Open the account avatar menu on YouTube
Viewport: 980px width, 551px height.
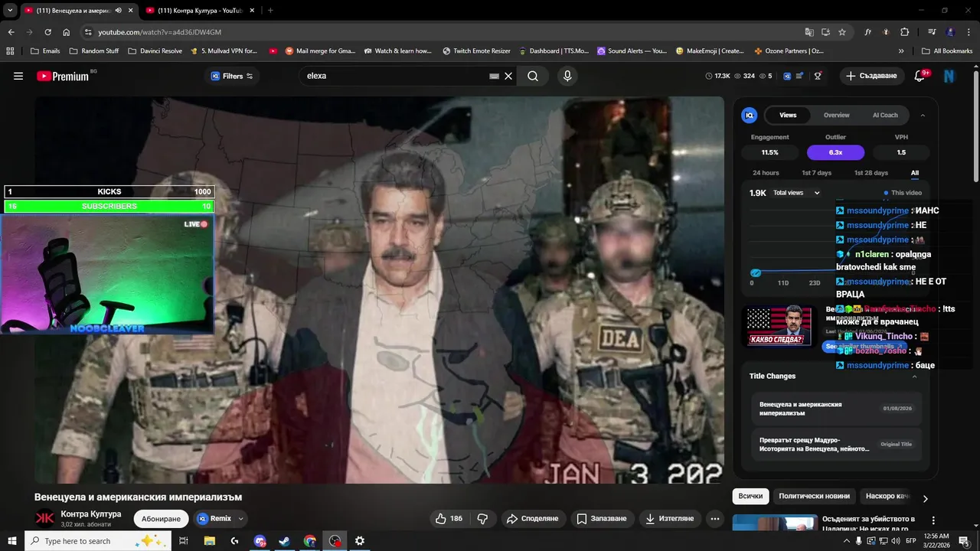pos(949,76)
